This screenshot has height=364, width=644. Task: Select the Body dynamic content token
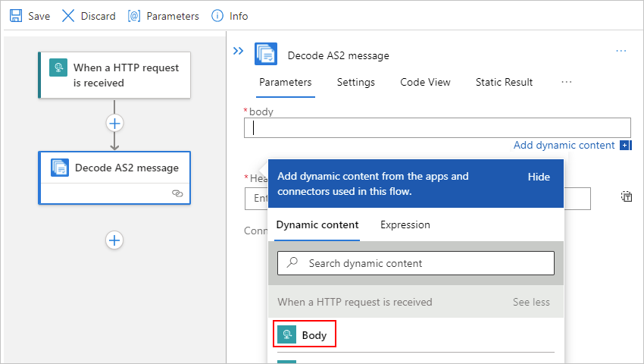click(x=305, y=334)
